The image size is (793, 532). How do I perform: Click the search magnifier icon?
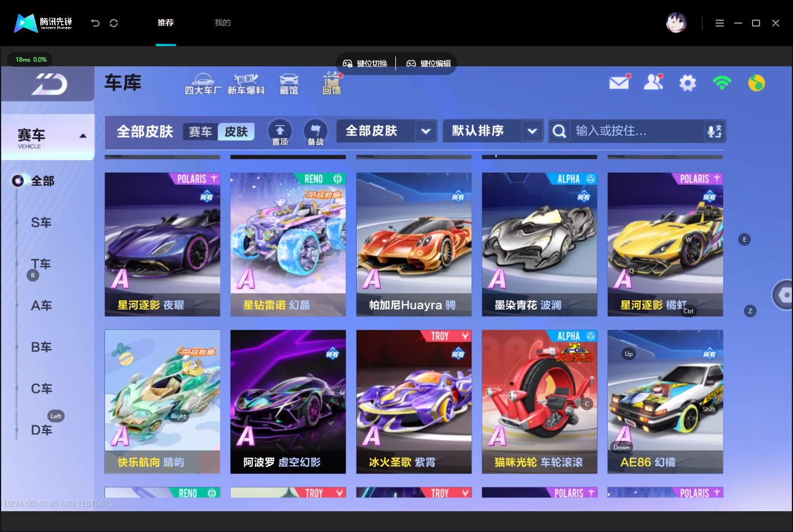point(559,132)
